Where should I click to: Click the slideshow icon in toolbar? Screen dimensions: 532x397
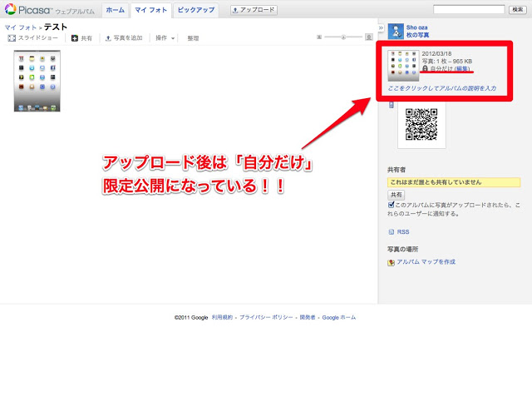(x=12, y=38)
